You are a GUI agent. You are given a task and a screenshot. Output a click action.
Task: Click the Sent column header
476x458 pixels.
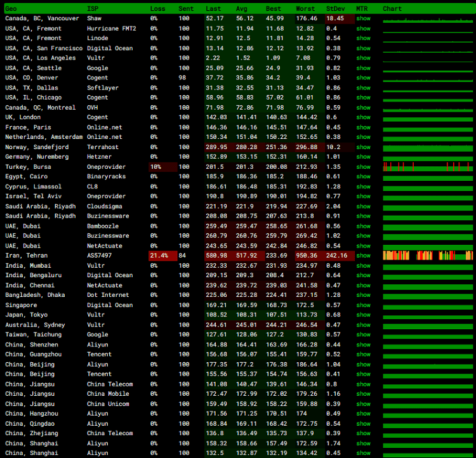[x=186, y=9]
